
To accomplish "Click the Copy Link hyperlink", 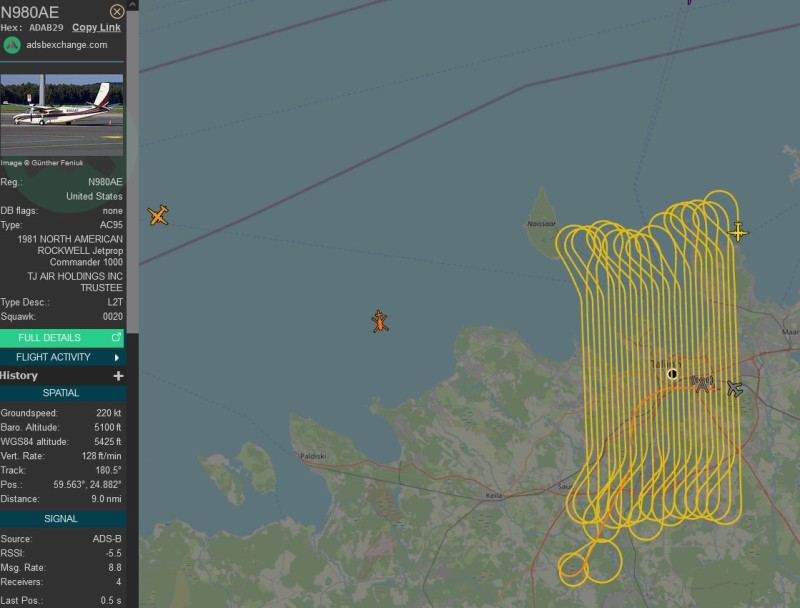I will pyautogui.click(x=96, y=27).
